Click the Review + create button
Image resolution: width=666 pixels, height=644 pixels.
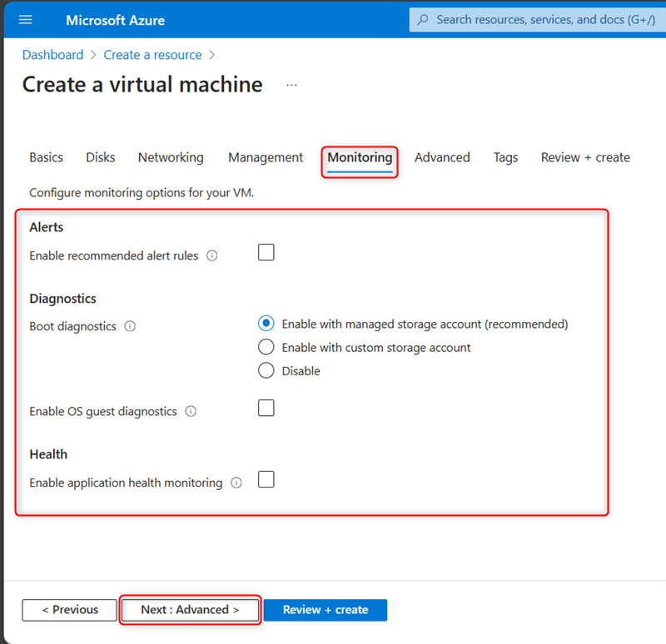point(325,610)
